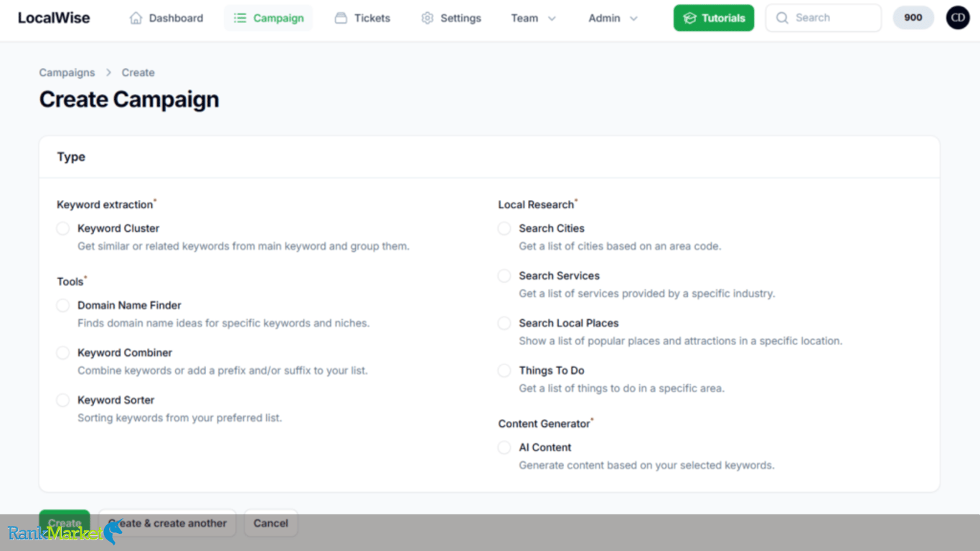Pick the Keyword Sorter radio button

pos(63,400)
